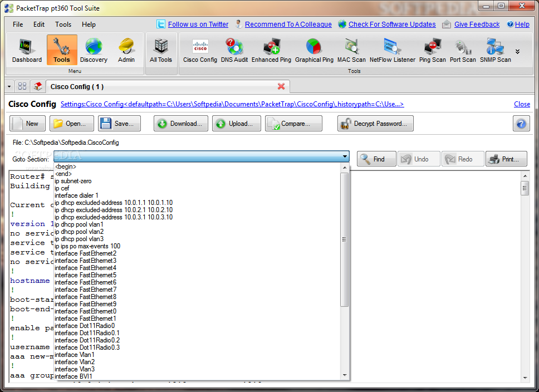The width and height of the screenshot is (539, 392).
Task: Click the dropdown list scroll up arrow
Action: coord(345,168)
